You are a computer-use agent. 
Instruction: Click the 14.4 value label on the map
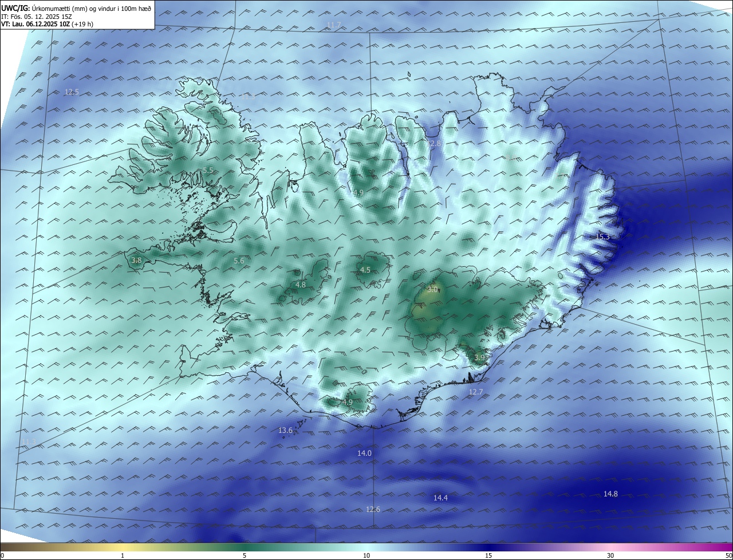point(440,498)
